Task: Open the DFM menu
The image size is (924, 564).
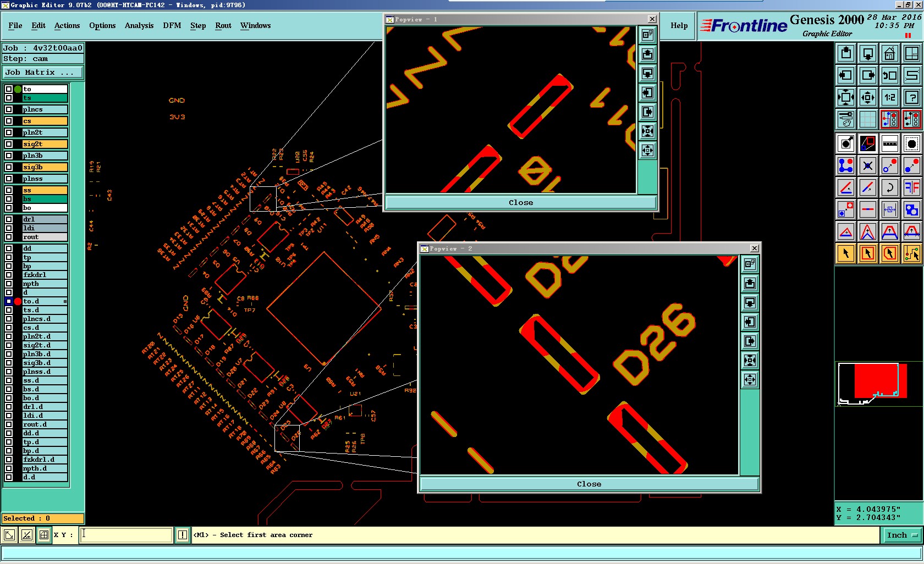Action: click(172, 25)
